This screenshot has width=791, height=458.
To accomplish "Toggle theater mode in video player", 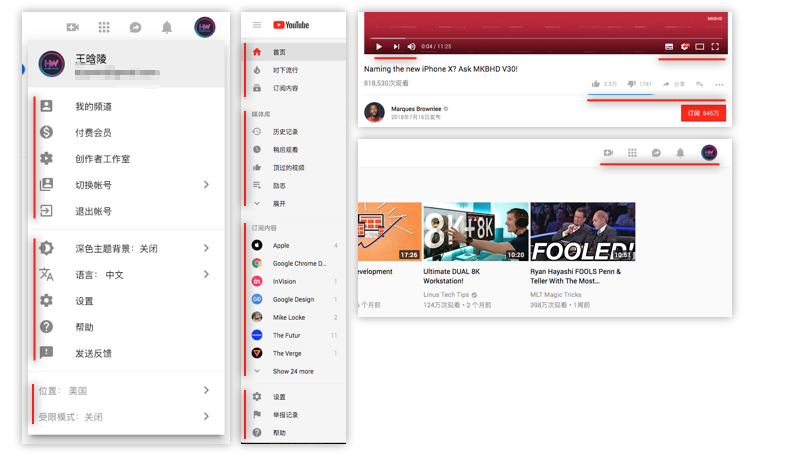I will point(700,46).
